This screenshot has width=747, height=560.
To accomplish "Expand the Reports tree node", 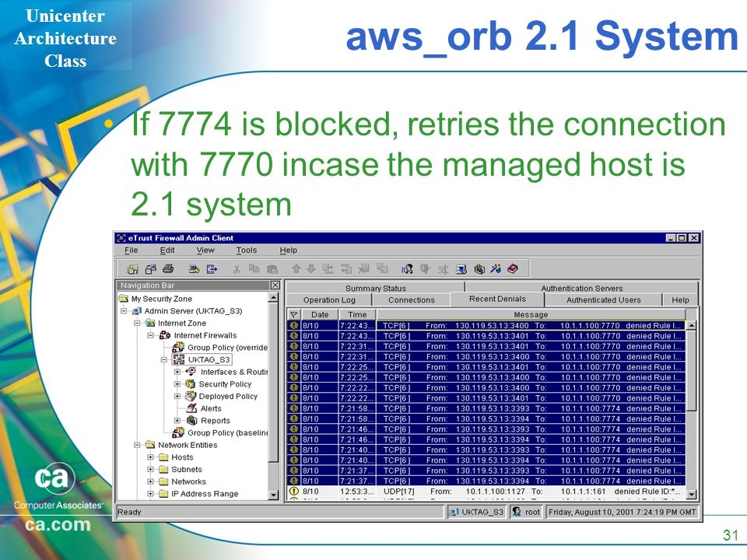I will (x=177, y=421).
